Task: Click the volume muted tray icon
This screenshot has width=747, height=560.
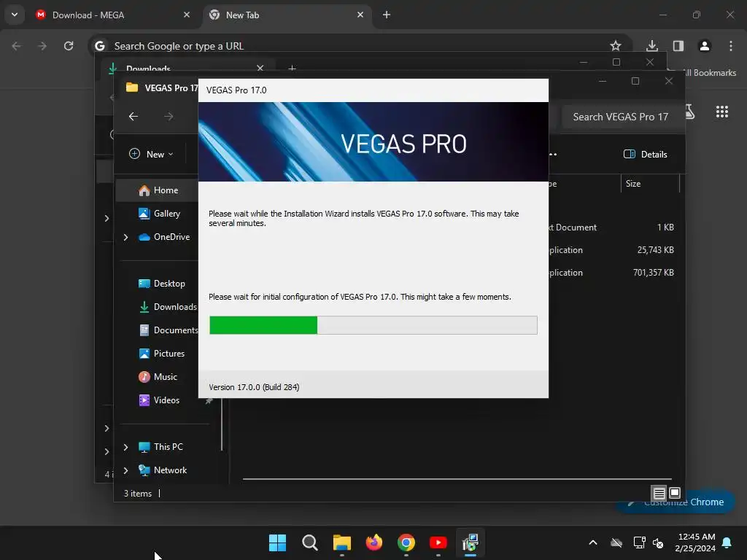Action: [x=658, y=542]
